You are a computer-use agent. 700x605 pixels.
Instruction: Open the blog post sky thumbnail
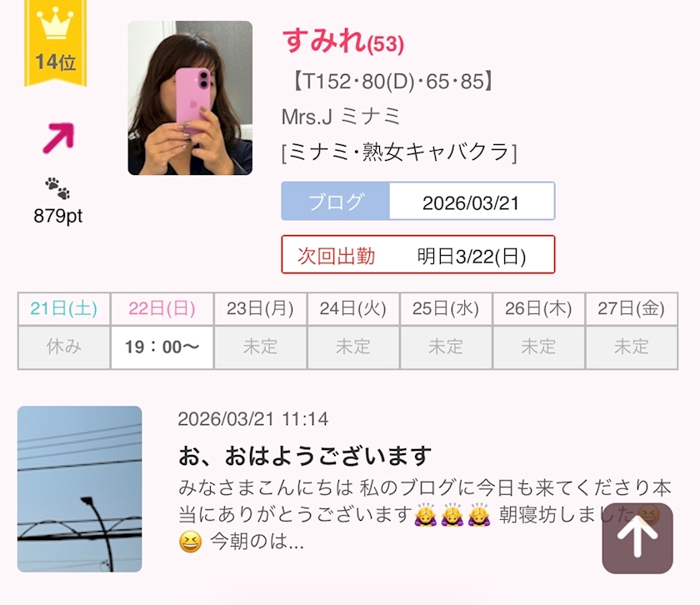[79, 489]
